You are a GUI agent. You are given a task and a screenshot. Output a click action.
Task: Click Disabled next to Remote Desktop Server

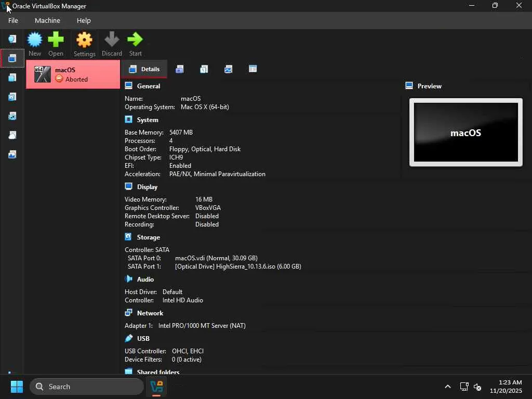point(207,216)
